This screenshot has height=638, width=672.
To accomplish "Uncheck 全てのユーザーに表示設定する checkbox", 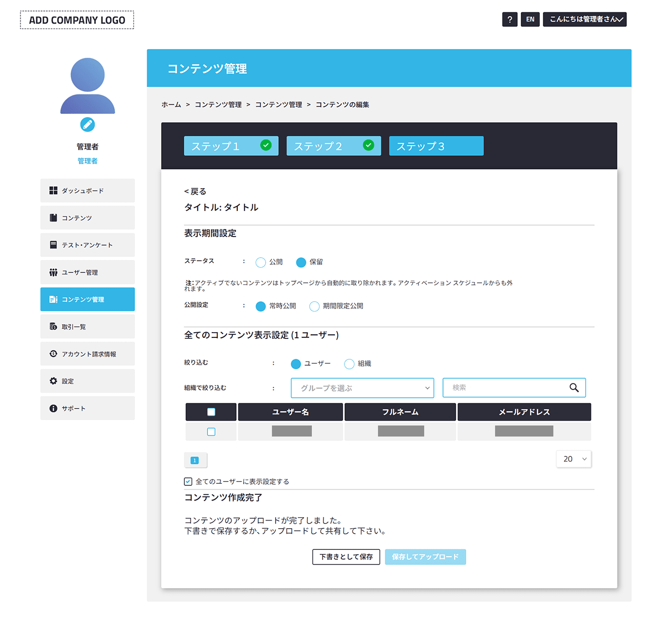I will pos(188,481).
